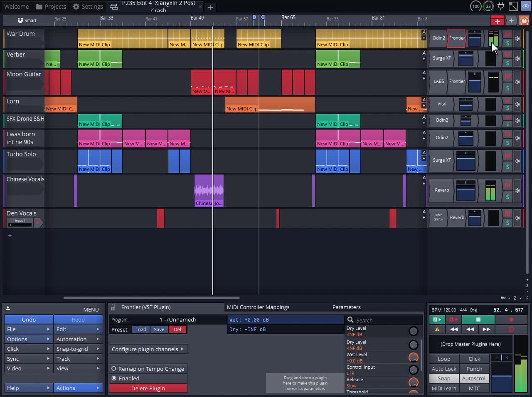Toggle the metronome Click button in transport
Viewport: 532px width, 397px height.
(474, 359)
